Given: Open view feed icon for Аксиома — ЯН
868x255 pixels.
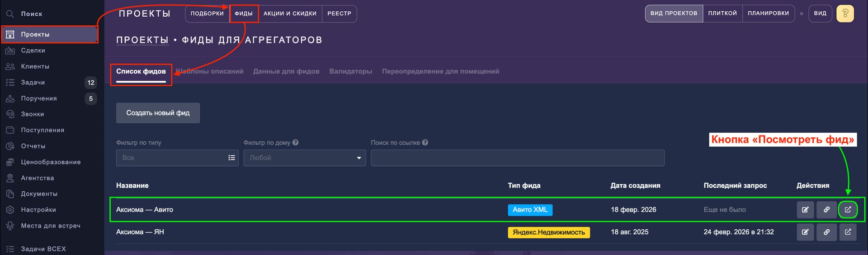Looking at the screenshot, I should 848,232.
